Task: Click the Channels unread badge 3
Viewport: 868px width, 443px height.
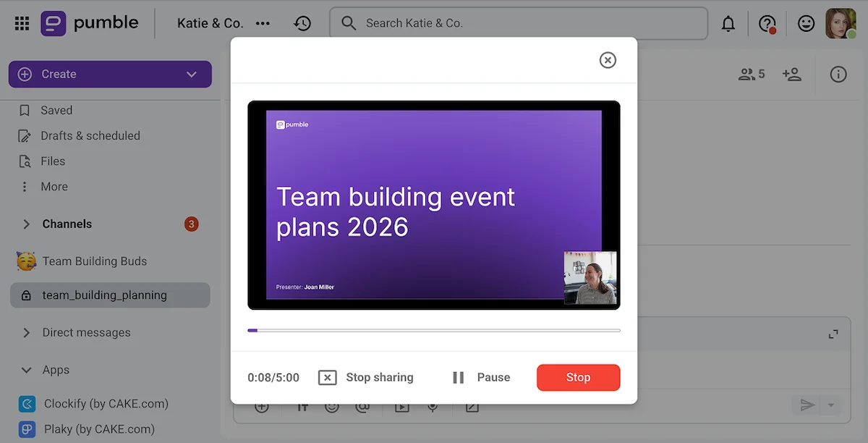Action: (x=191, y=224)
